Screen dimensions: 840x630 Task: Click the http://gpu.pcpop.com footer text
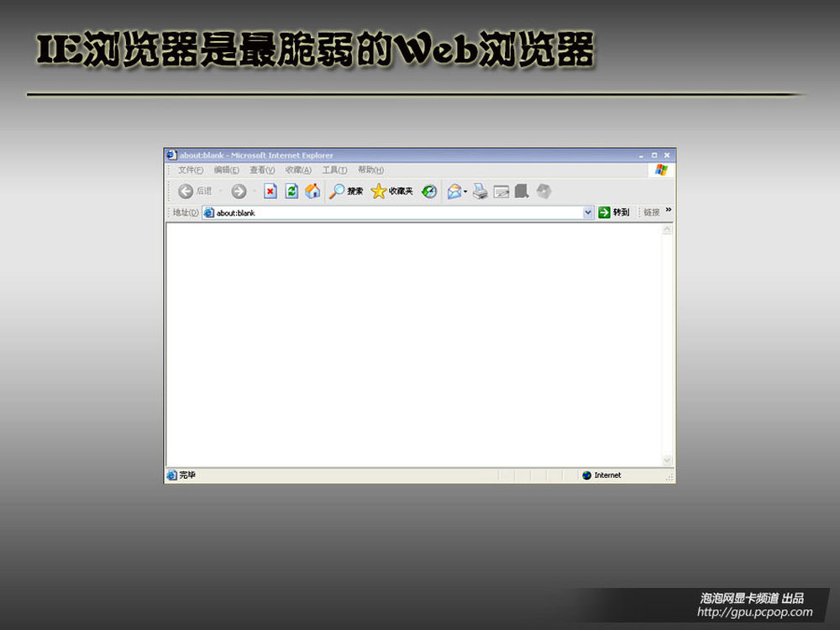[755, 612]
